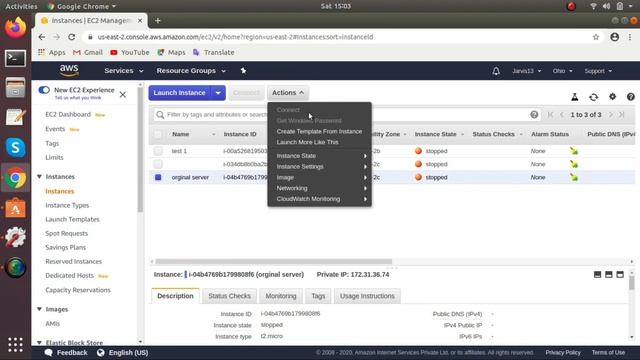Close the New EC2 Experience banner

tap(123, 95)
